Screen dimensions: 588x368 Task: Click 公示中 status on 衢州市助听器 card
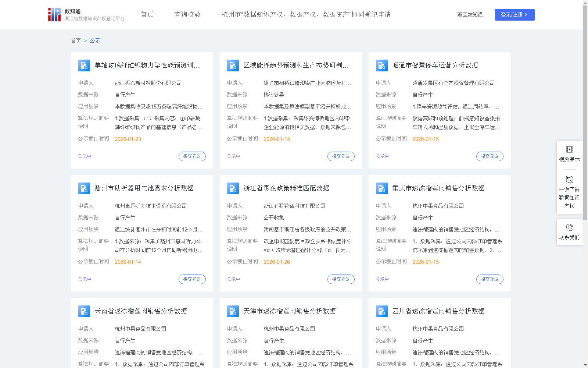click(x=85, y=279)
